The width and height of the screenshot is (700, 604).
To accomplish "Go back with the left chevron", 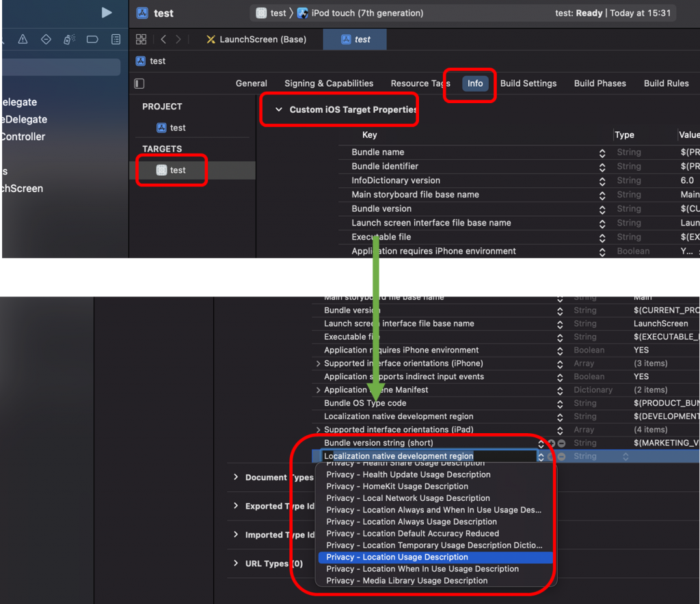I will tap(163, 39).
